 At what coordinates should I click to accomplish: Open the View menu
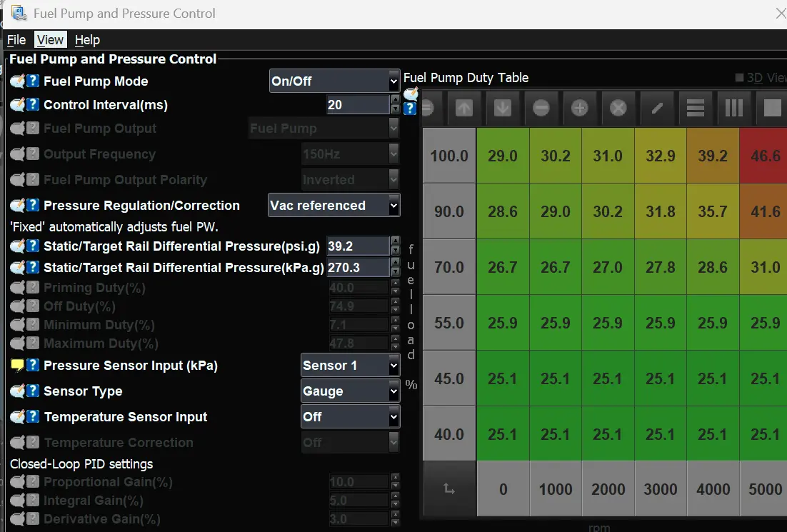click(x=50, y=40)
